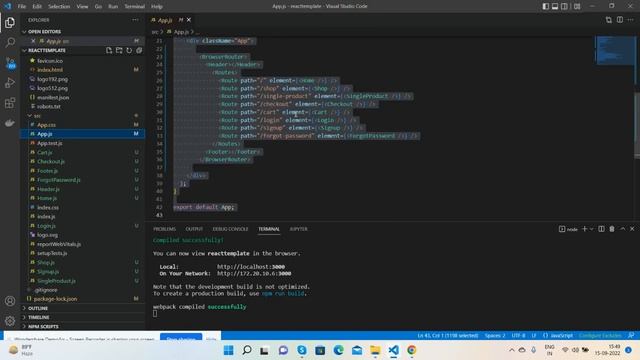The image size is (640, 360).
Task: Split the terminal panel
Action: click(x=601, y=229)
